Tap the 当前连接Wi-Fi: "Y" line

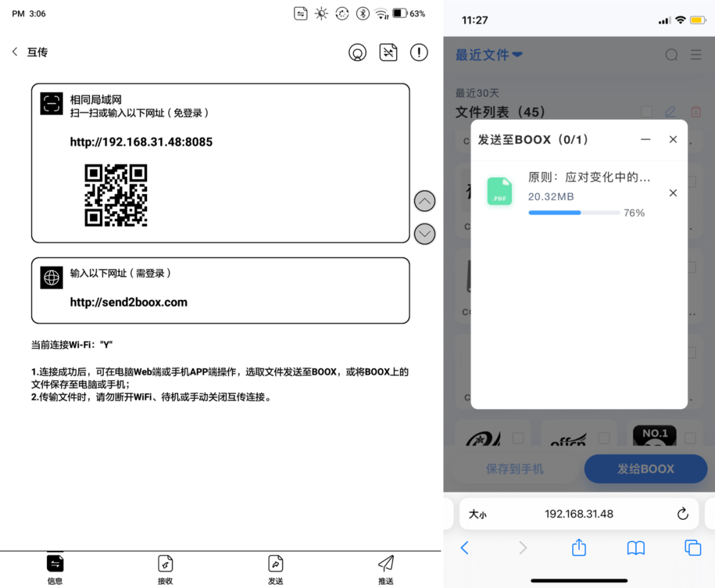[71, 345]
